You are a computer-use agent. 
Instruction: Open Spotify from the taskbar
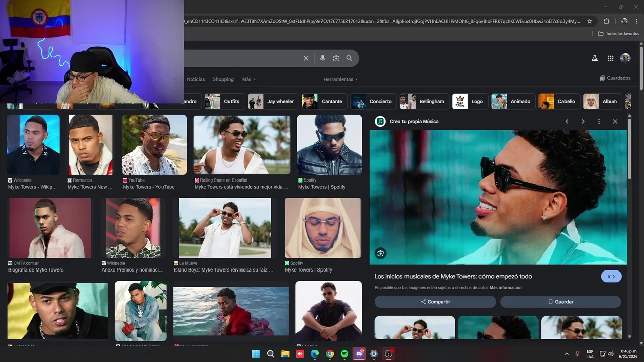(x=344, y=354)
